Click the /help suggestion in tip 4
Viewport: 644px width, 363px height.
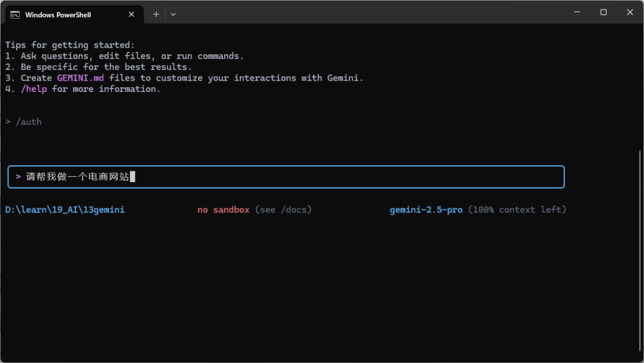[x=34, y=88]
